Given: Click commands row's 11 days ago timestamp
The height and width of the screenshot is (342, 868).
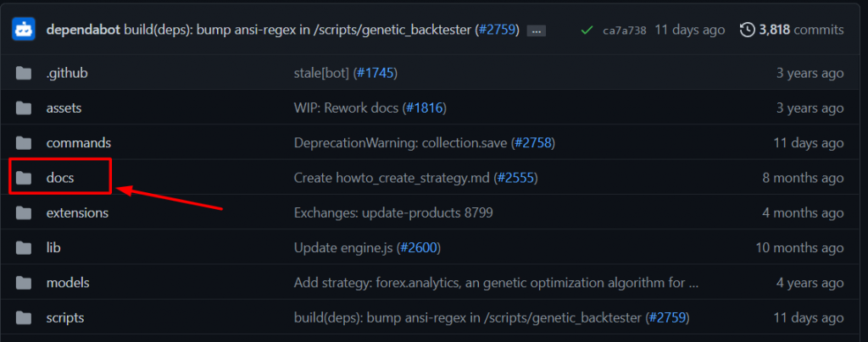Looking at the screenshot, I should click(809, 143).
